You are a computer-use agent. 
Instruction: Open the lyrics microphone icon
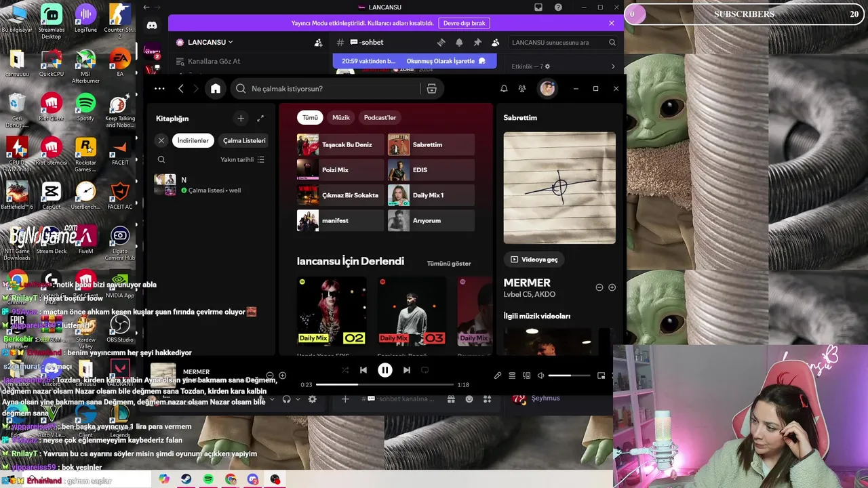pos(498,375)
